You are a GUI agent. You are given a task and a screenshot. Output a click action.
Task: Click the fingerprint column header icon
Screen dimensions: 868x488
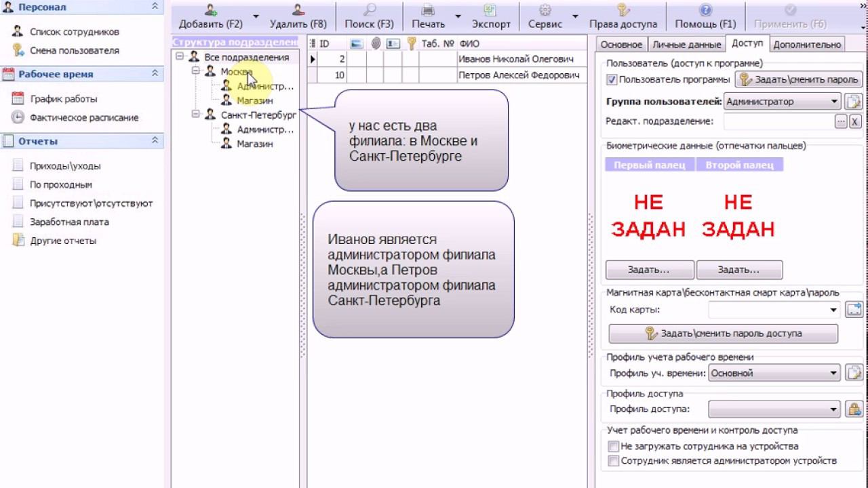[x=376, y=43]
